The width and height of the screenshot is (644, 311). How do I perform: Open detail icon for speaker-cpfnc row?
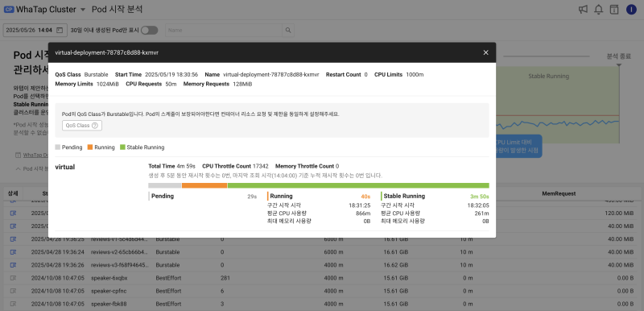(13, 291)
